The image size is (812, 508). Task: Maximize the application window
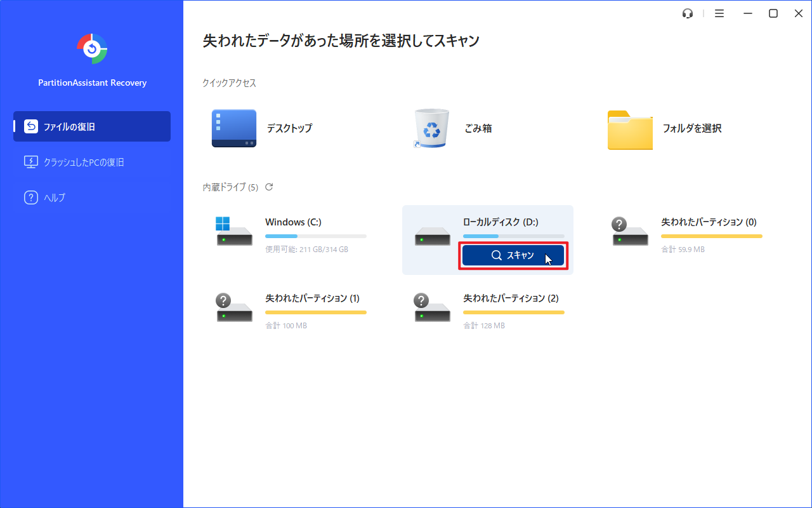tap(773, 13)
